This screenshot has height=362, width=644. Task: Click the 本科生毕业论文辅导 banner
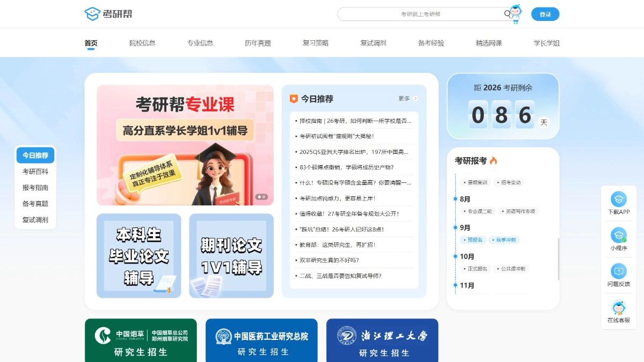(139, 256)
